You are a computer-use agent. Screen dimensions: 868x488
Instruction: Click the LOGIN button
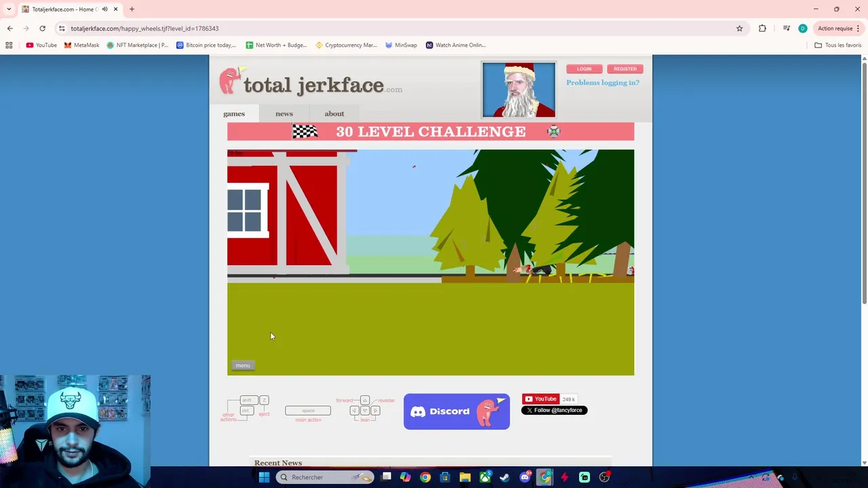click(x=584, y=68)
